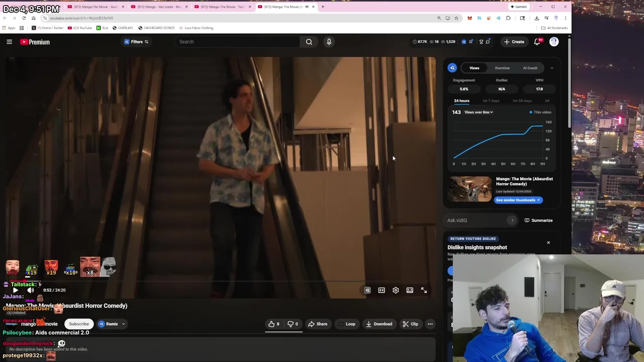Image resolution: width=644 pixels, height=362 pixels.
Task: Subscribe to the channel
Action: 79,324
